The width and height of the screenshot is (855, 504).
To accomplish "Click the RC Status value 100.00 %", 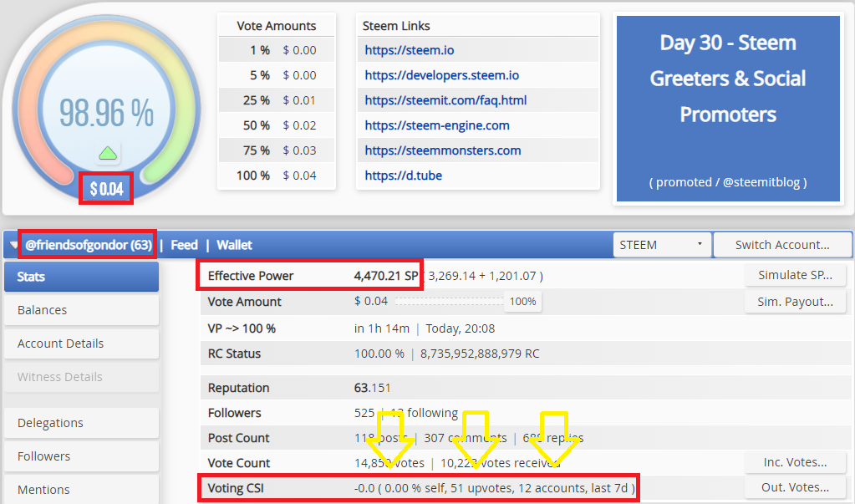I will pyautogui.click(x=379, y=354).
